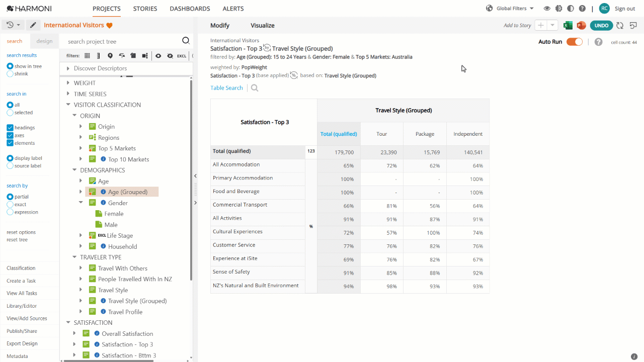Click the UNDO button
Image resolution: width=644 pixels, height=362 pixels.
(x=601, y=25)
